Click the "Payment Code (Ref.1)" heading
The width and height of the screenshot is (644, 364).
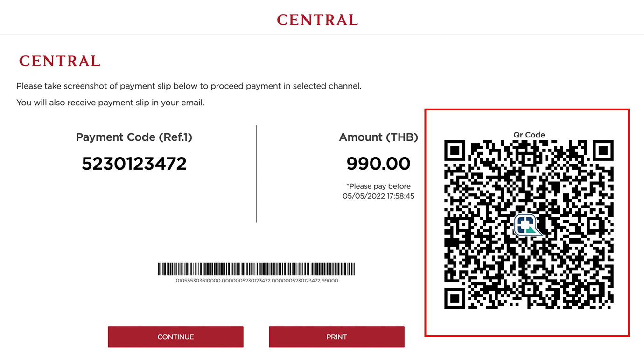pos(134,137)
